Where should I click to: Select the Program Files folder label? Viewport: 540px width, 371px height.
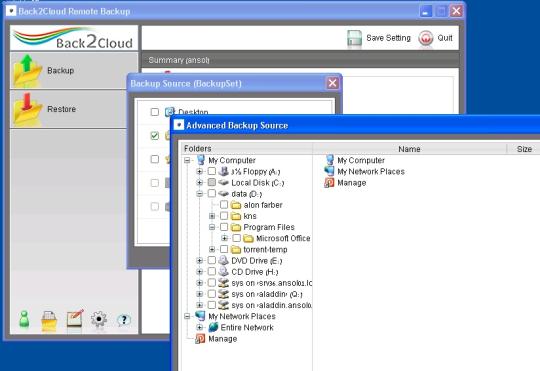[269, 227]
